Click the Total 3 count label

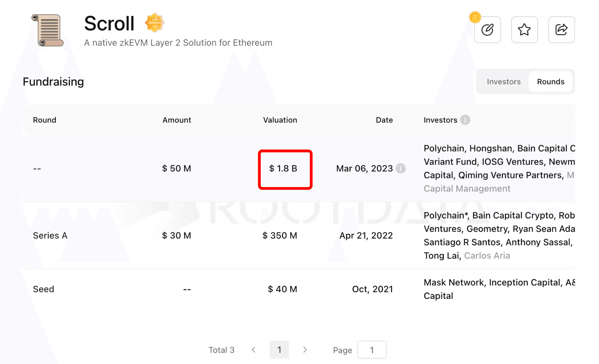[221, 350]
